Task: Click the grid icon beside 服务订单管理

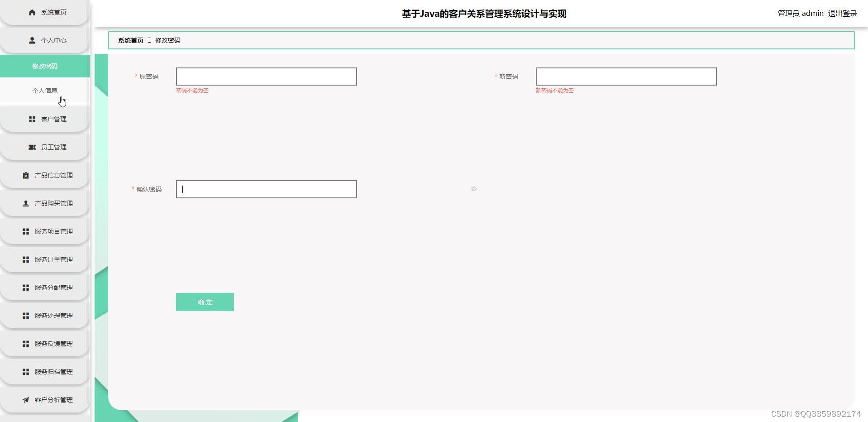Action: [x=26, y=259]
